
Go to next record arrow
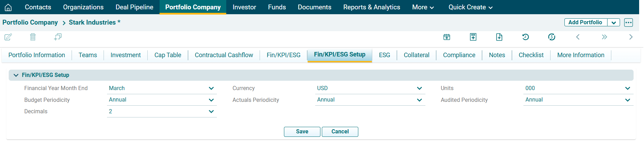click(x=631, y=37)
